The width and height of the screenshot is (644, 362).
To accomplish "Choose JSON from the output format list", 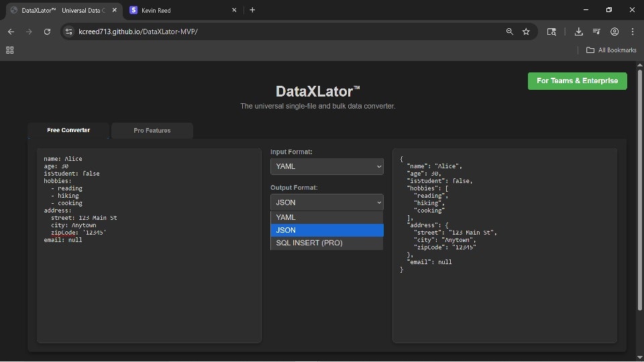I will pyautogui.click(x=327, y=230).
